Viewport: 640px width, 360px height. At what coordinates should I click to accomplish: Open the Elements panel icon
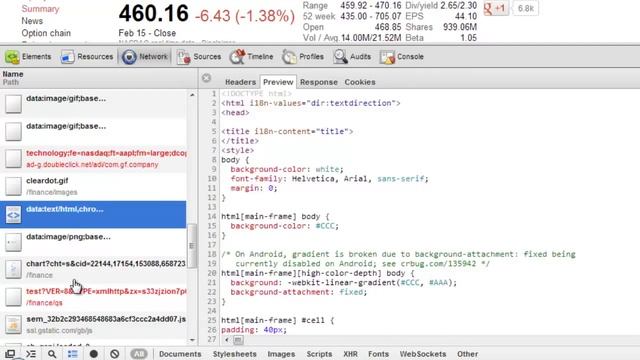tap(12, 57)
